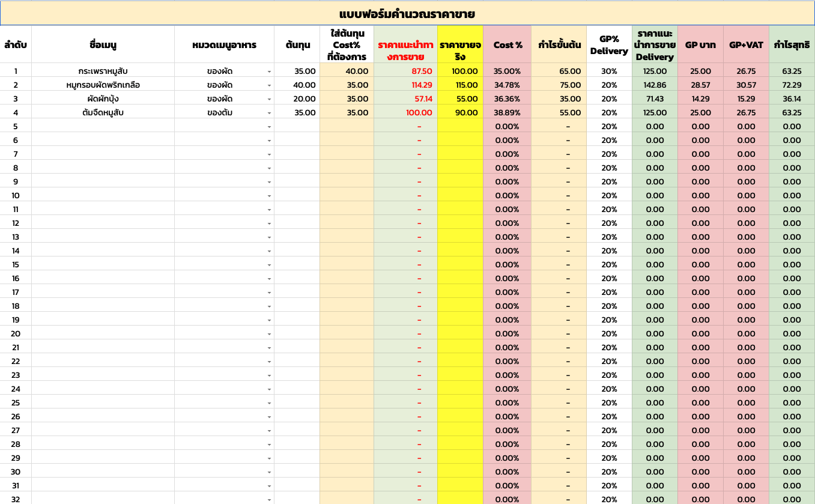Click the Cost % column header
Viewport: 815px width, 504px height.
(x=507, y=44)
